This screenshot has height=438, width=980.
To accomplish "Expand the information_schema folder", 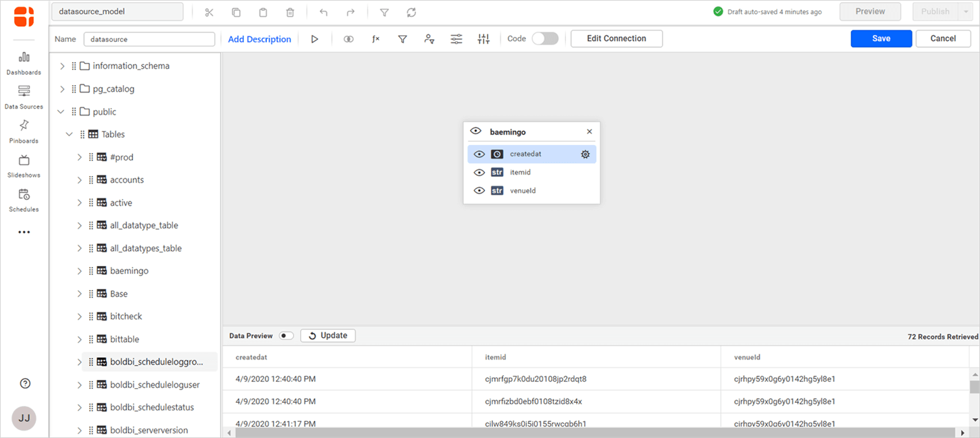I will click(62, 66).
